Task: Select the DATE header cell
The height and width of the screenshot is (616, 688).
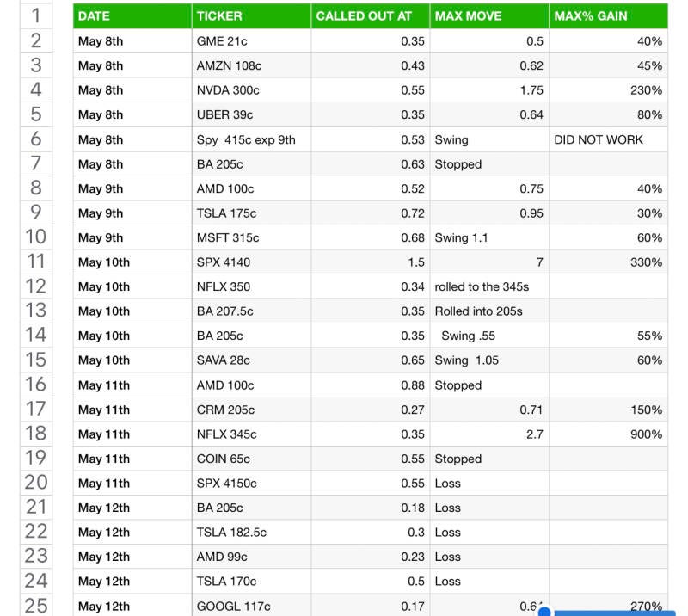Action: 132,15
